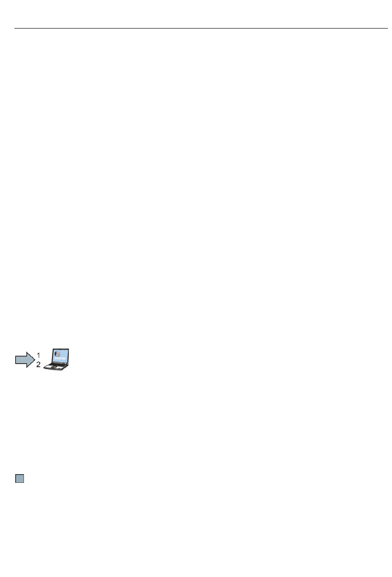The image size is (392, 577).
Task: Click the number 1 beside arrow
Action: (38, 355)
